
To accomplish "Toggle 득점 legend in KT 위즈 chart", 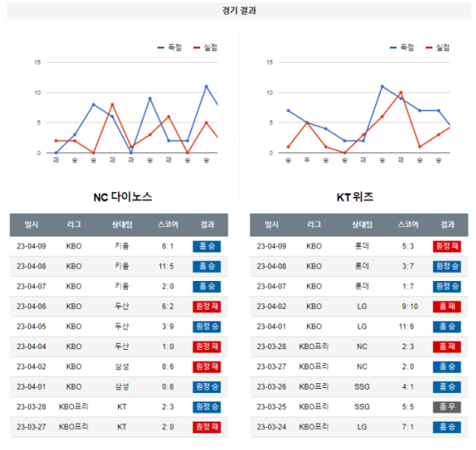I will pos(402,48).
